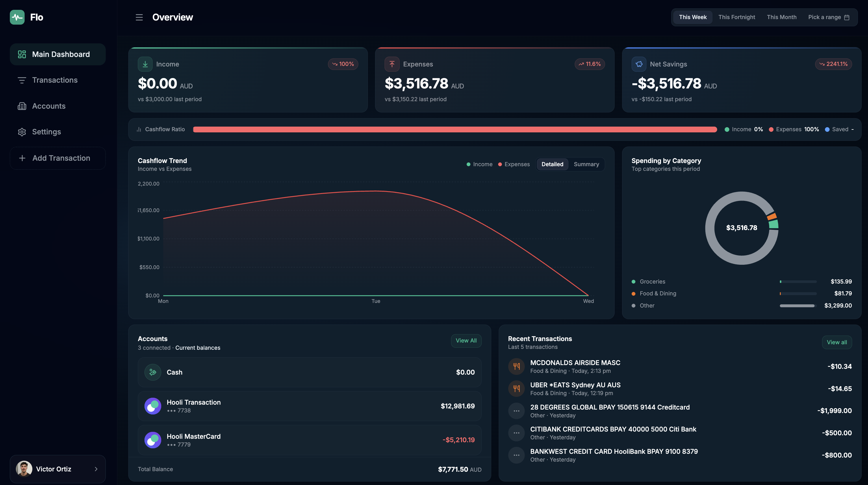868x485 pixels.
Task: Expand the Victor Ortiz profile chevron
Action: (96, 469)
